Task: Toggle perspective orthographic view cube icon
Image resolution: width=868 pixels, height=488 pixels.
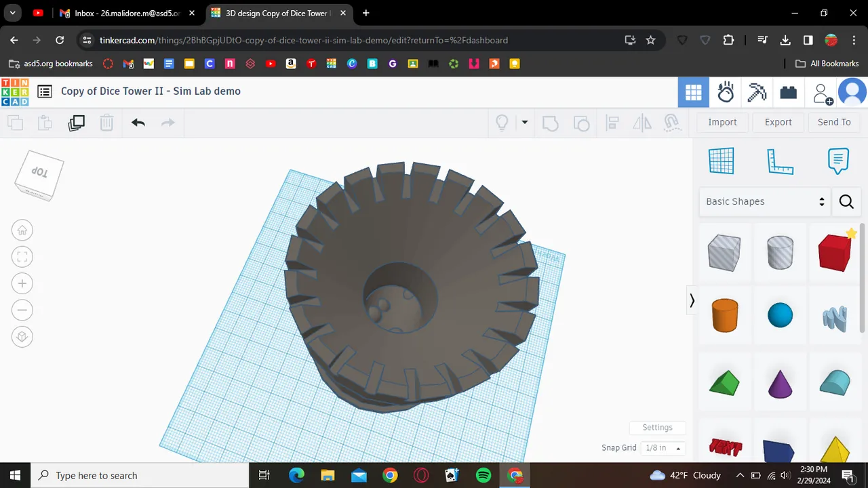Action: (22, 337)
